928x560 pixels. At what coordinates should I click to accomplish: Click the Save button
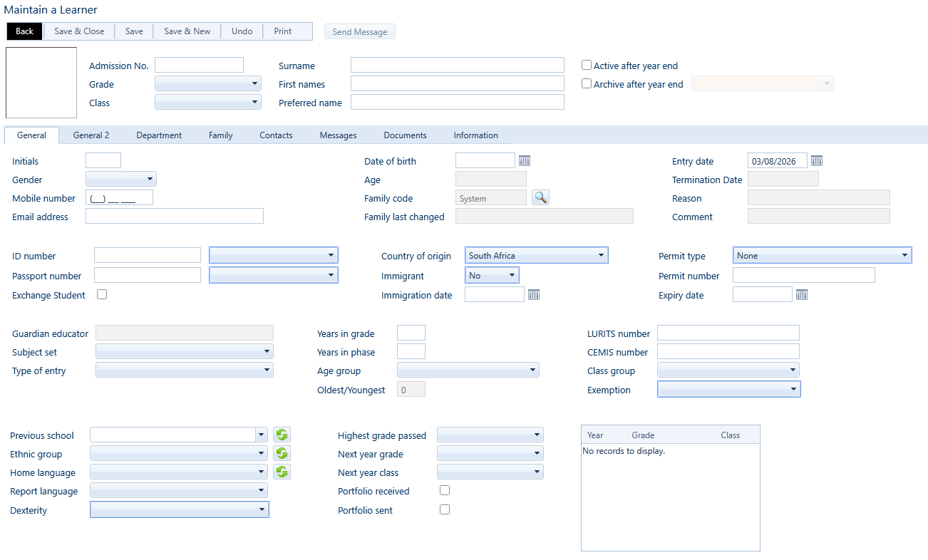134,31
